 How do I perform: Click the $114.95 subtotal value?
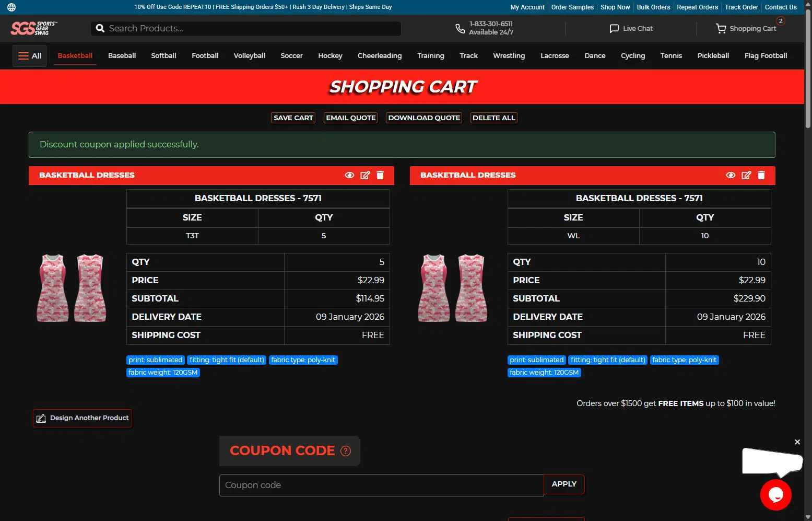[370, 298]
